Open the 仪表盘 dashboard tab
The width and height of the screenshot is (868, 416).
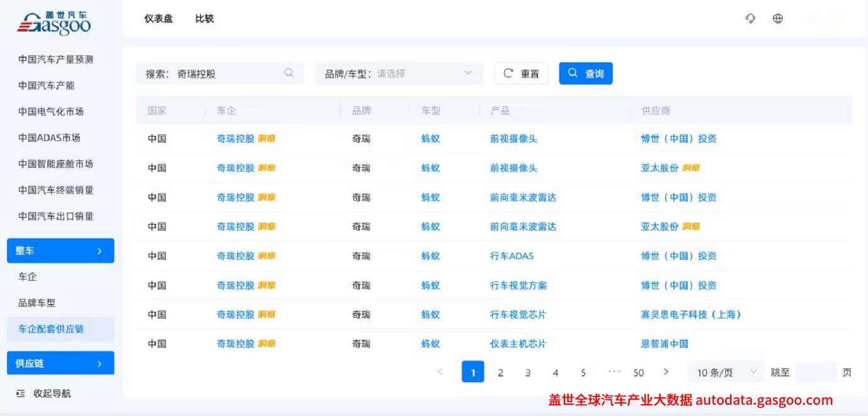(158, 19)
